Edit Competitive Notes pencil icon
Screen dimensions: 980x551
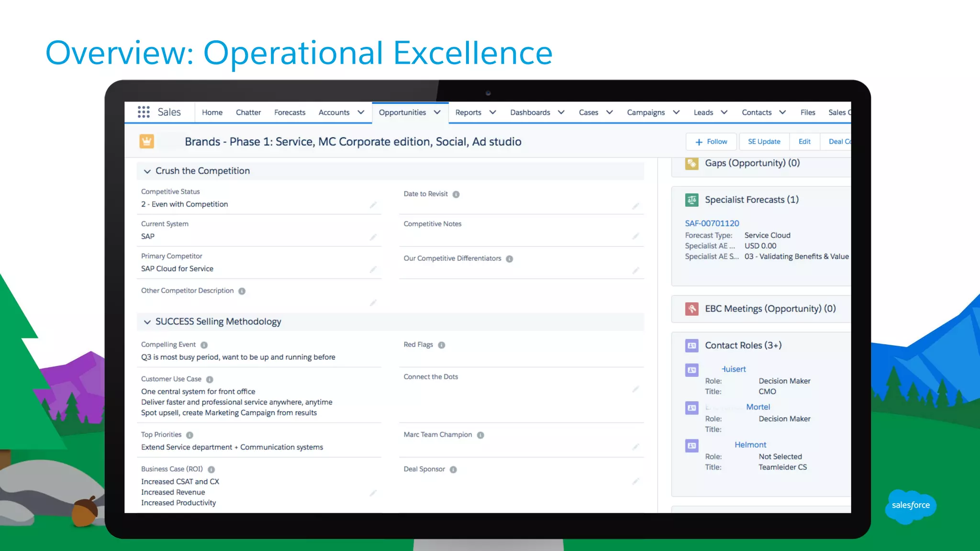(635, 236)
